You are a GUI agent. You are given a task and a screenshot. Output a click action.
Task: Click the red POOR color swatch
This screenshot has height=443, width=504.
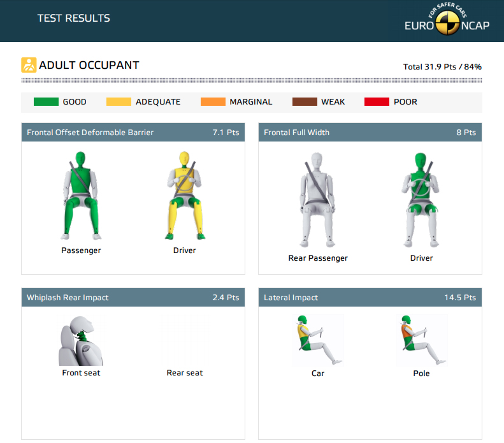point(376,102)
